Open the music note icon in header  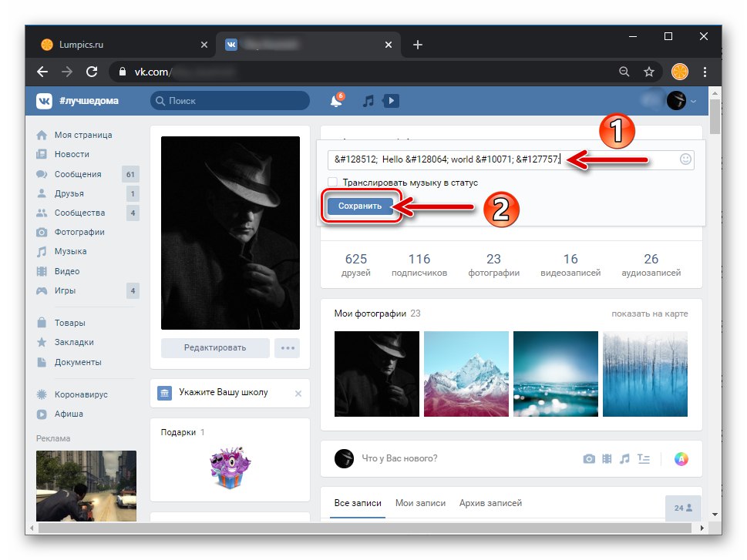click(x=368, y=100)
